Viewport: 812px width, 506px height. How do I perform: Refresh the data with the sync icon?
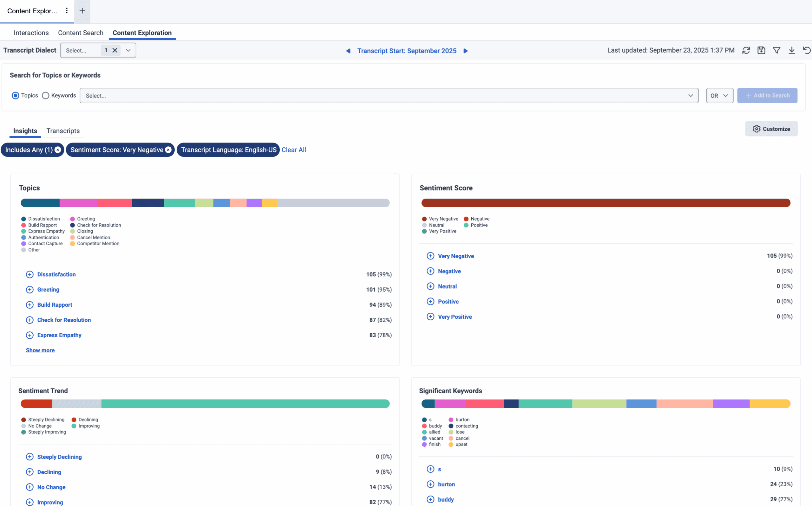746,50
